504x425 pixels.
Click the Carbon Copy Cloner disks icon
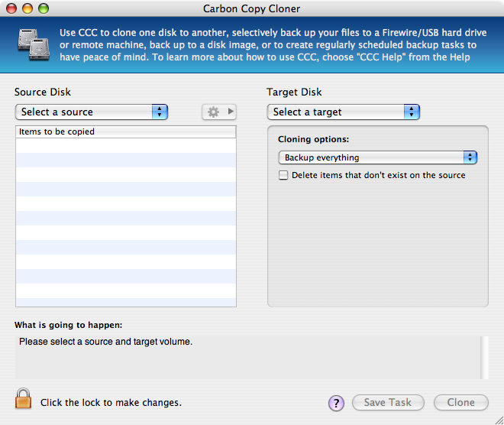pyautogui.click(x=31, y=46)
